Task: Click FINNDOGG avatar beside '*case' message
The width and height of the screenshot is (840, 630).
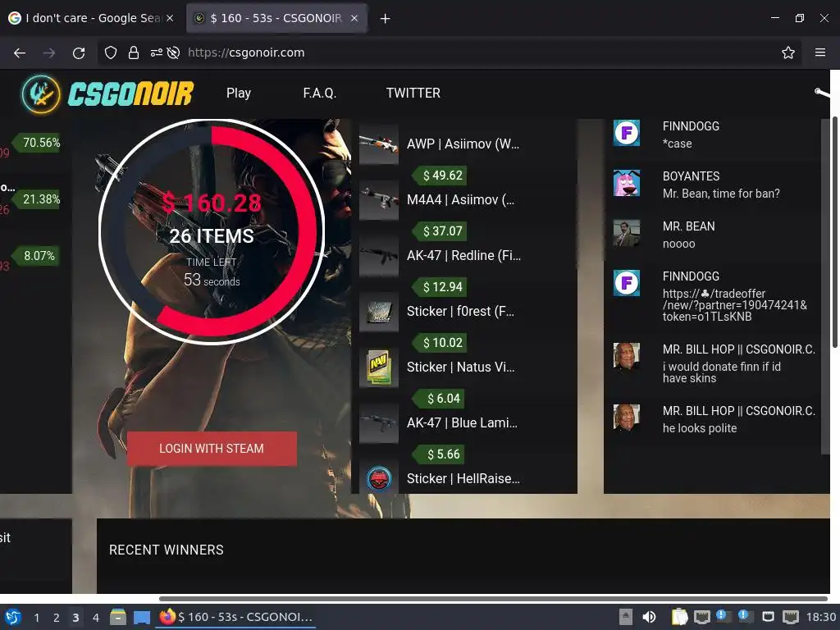Action: coord(626,132)
